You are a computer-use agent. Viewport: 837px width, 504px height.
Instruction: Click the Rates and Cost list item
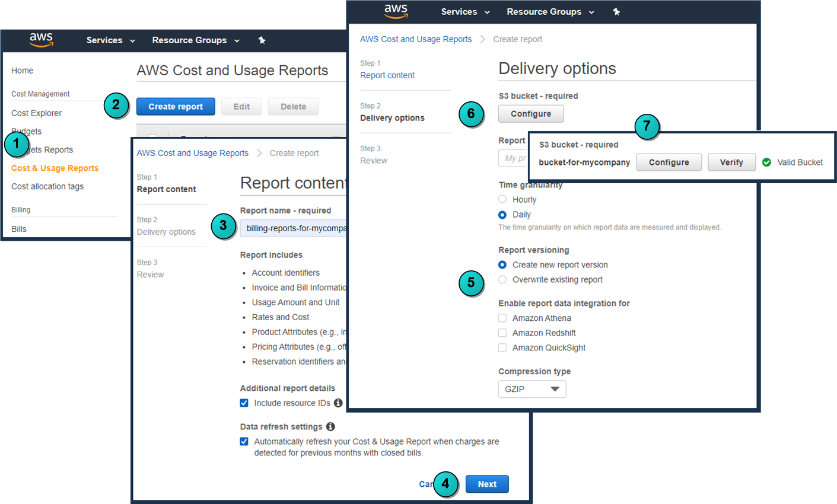tap(281, 317)
